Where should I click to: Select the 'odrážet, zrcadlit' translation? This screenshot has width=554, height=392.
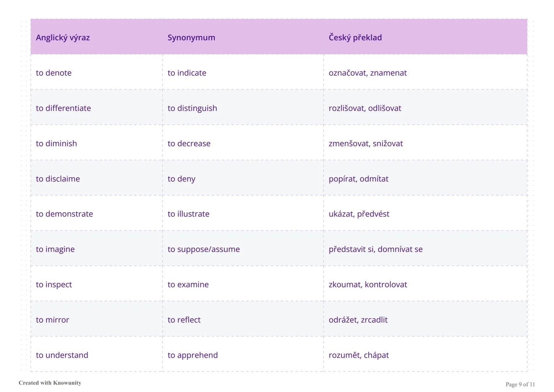coord(358,320)
